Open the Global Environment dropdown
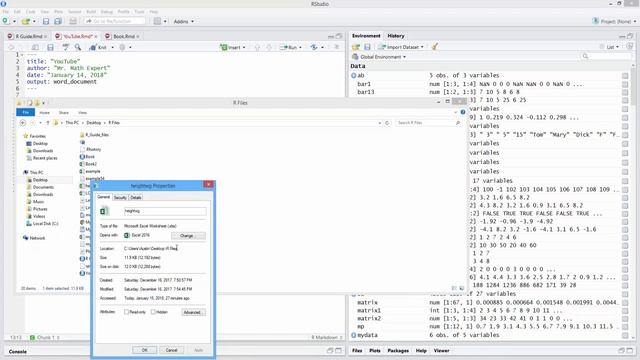This screenshot has width=640, height=360. click(379, 57)
